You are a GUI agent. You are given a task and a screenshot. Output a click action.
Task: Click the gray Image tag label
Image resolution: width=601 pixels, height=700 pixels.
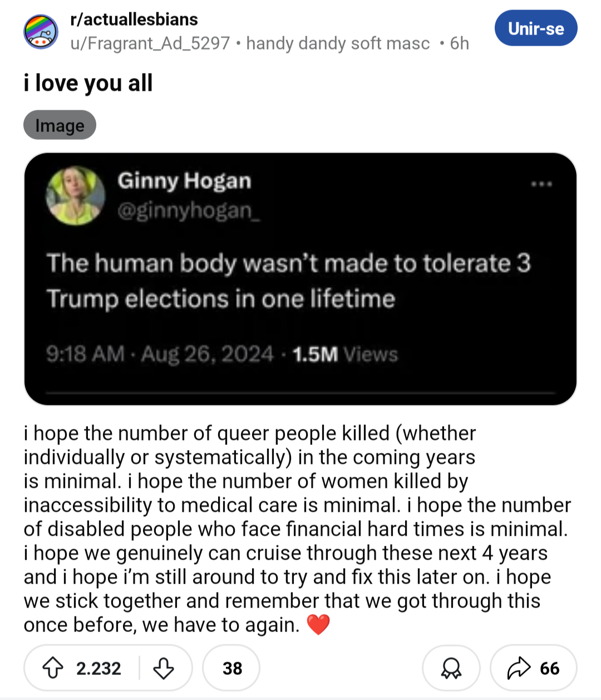point(60,125)
